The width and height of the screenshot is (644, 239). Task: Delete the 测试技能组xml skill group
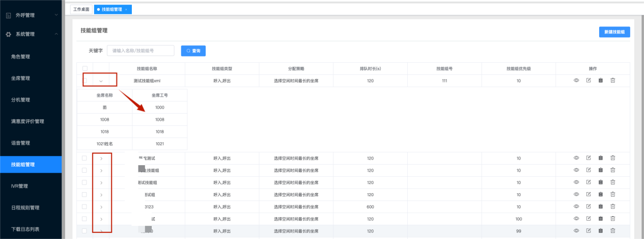[613, 81]
